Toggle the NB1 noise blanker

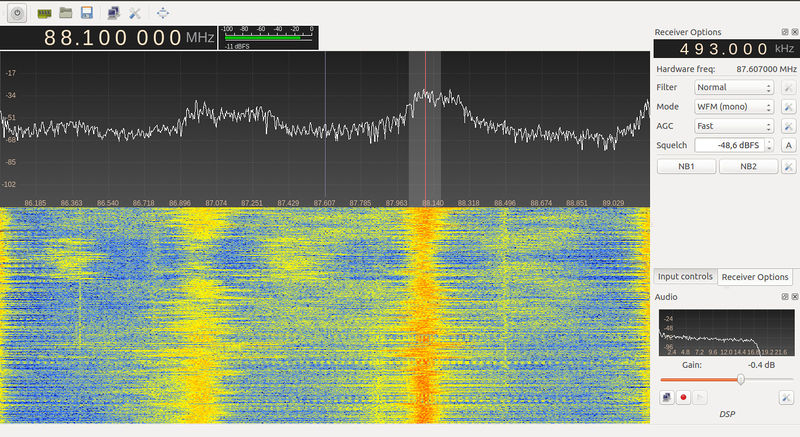click(x=686, y=166)
